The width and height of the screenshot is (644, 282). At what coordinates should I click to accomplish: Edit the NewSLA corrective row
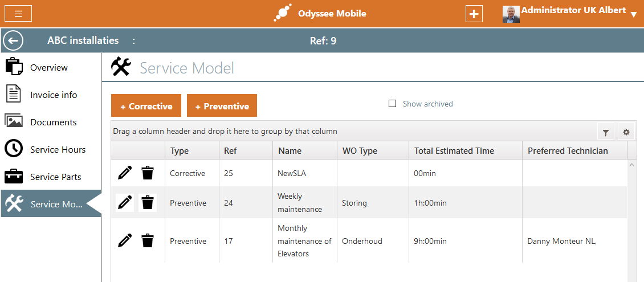pyautogui.click(x=125, y=173)
